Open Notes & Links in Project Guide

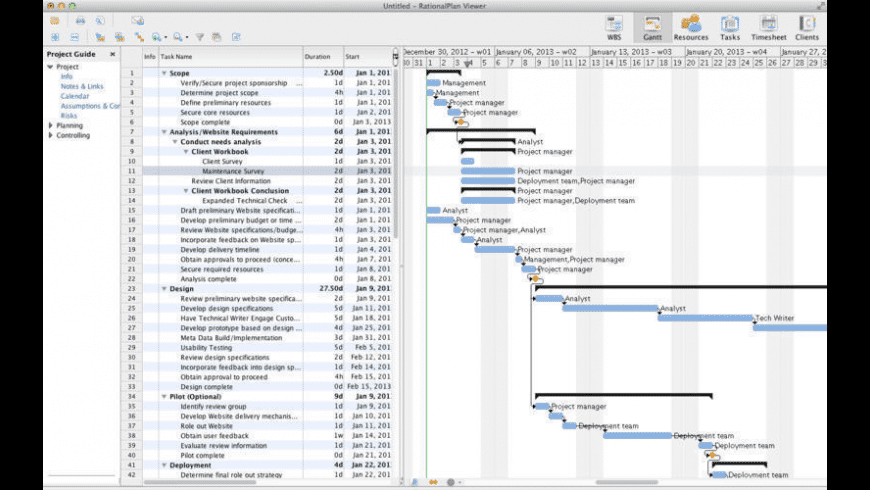pyautogui.click(x=81, y=86)
